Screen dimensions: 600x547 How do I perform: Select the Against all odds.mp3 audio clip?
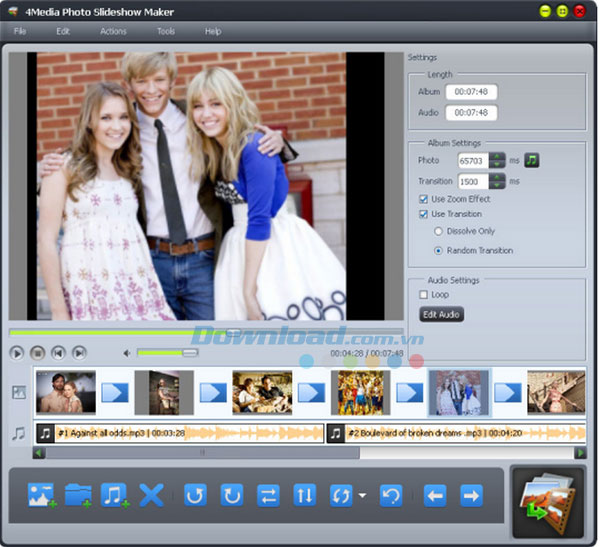pyautogui.click(x=180, y=433)
